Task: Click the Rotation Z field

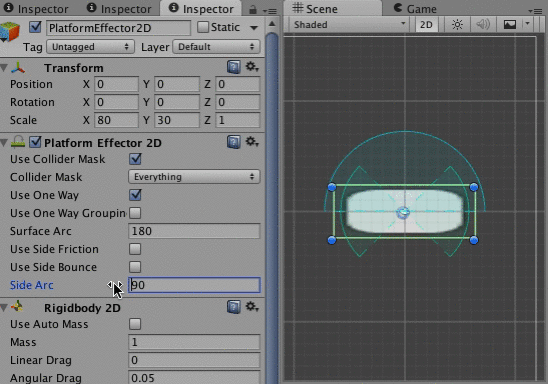Action: tap(238, 102)
